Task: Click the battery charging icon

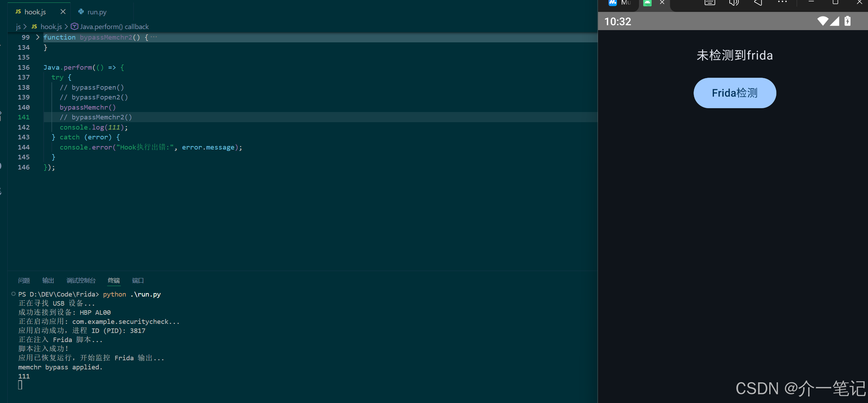Action: click(847, 21)
